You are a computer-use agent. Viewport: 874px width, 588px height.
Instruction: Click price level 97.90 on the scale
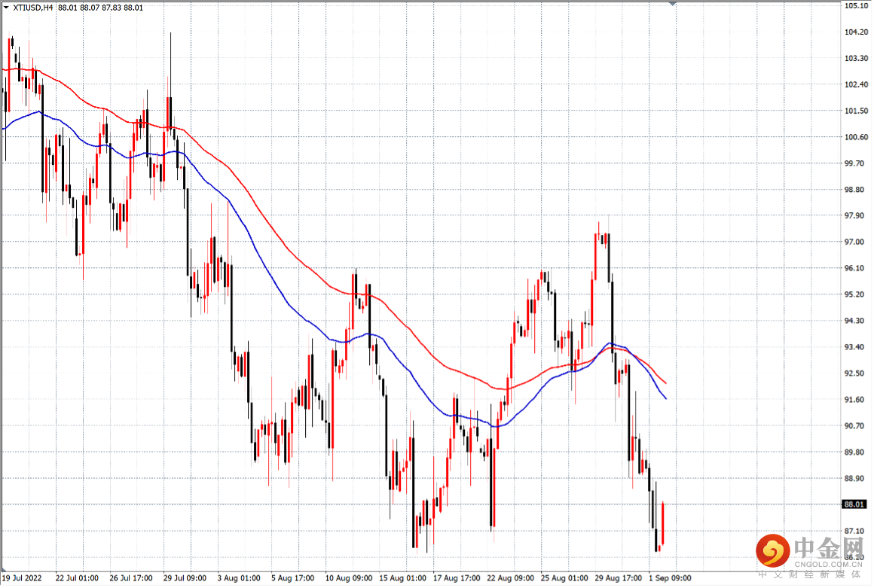[856, 215]
